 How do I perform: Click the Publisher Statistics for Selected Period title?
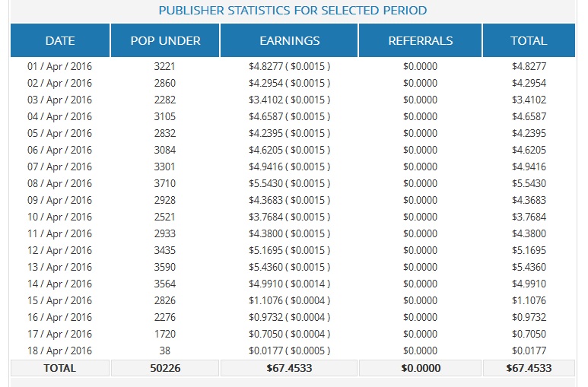click(x=293, y=11)
